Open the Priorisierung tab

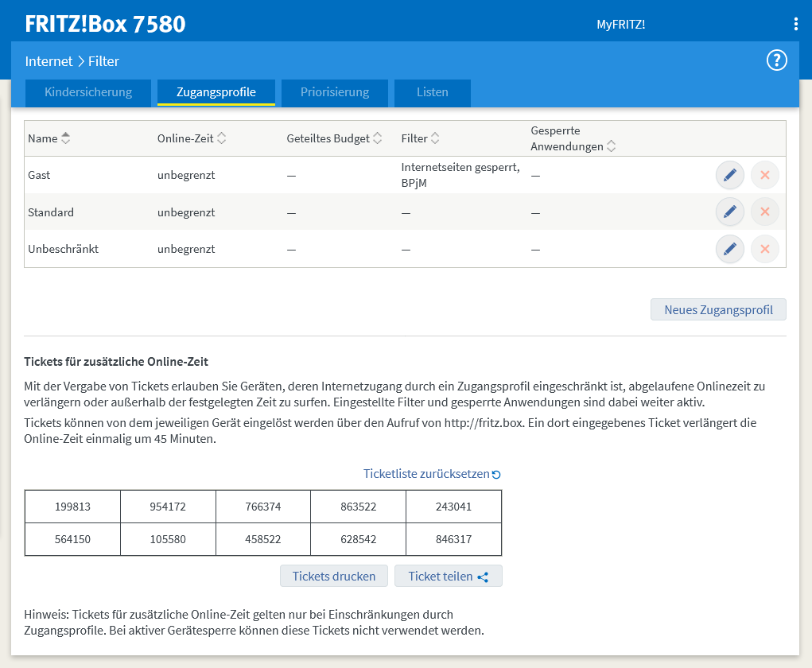click(334, 92)
